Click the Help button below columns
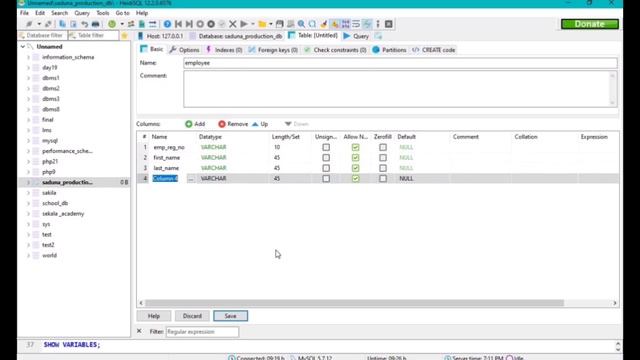This screenshot has width=640, height=360. (x=154, y=316)
